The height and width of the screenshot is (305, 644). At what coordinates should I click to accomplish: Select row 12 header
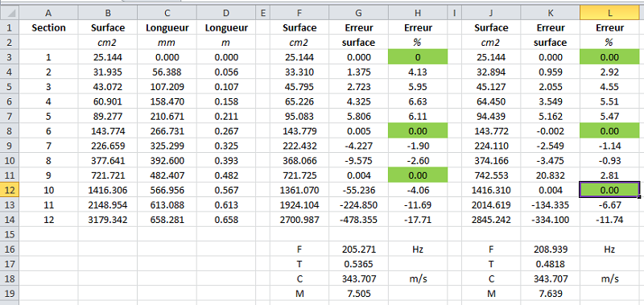(10, 190)
